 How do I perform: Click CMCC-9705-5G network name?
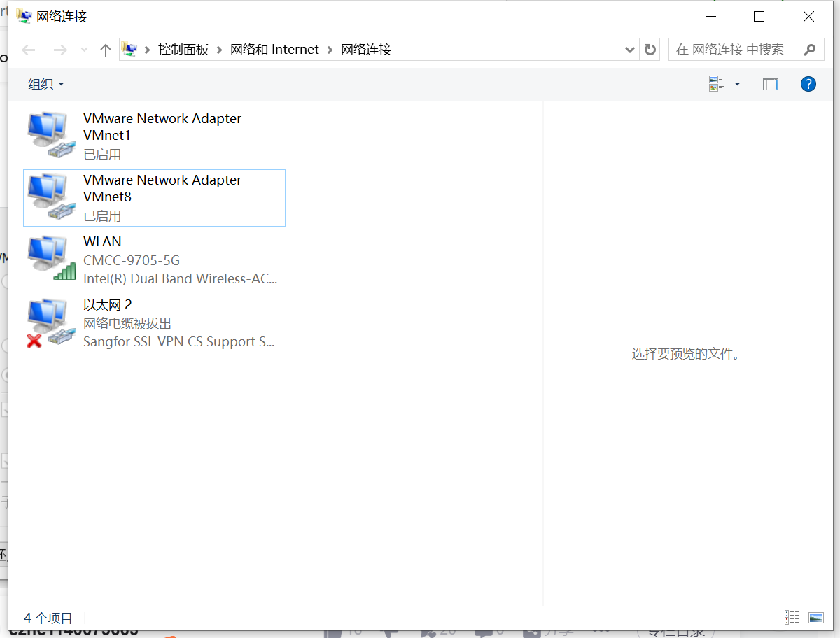coord(132,261)
